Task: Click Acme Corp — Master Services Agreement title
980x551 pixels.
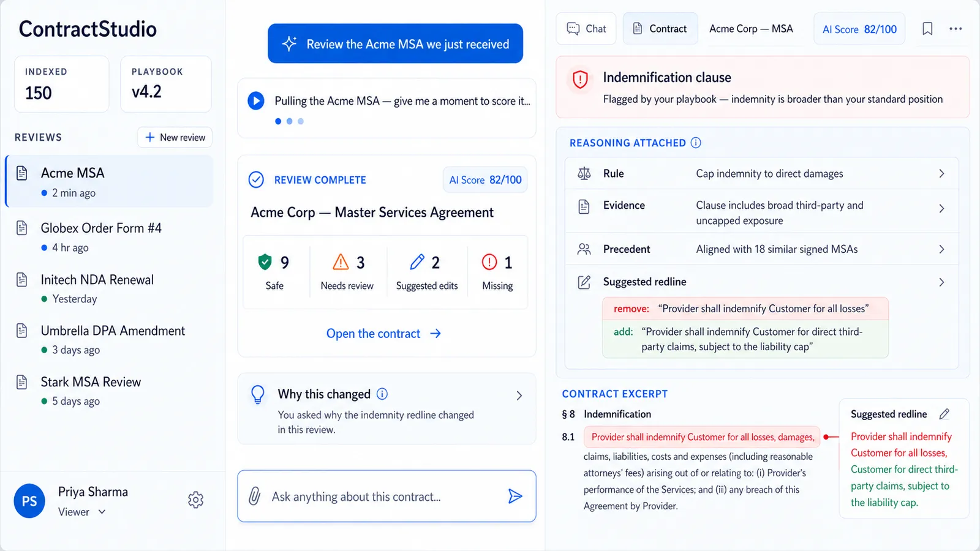Action: pos(372,212)
